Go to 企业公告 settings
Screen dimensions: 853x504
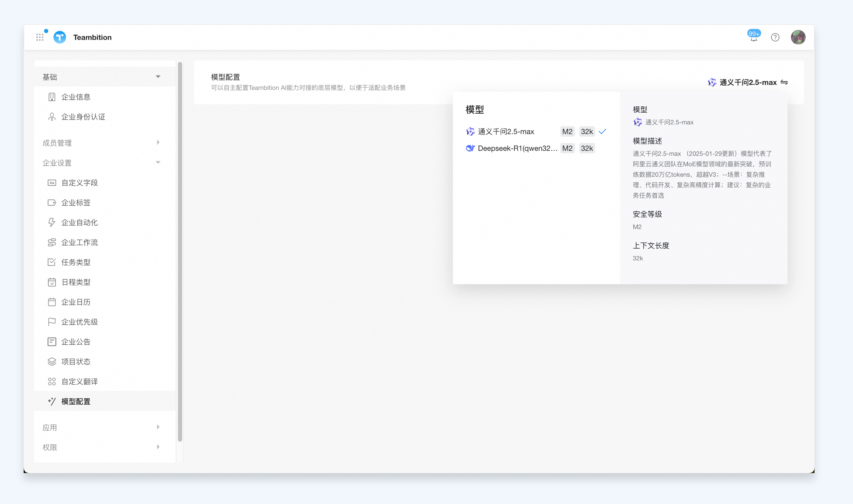(105, 342)
